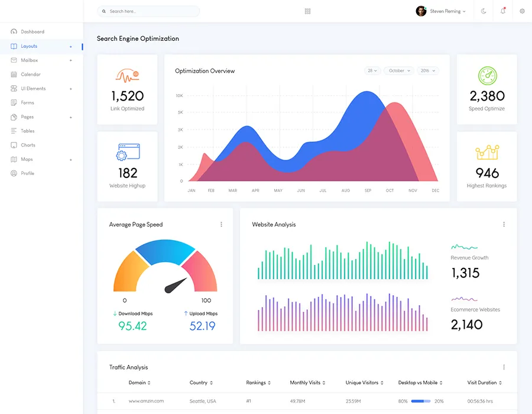532x414 pixels.
Task: Open Traffic Analysis options menu
Action: 504,367
